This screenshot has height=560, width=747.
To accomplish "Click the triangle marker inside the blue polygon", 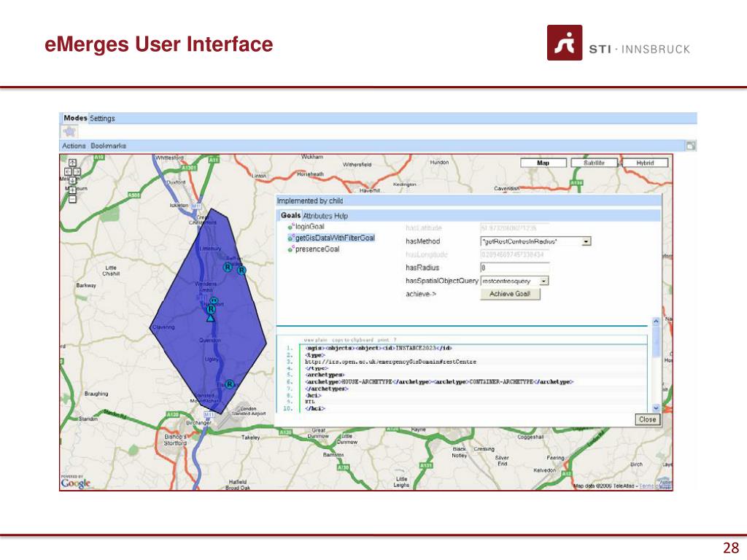I will coord(211,318).
